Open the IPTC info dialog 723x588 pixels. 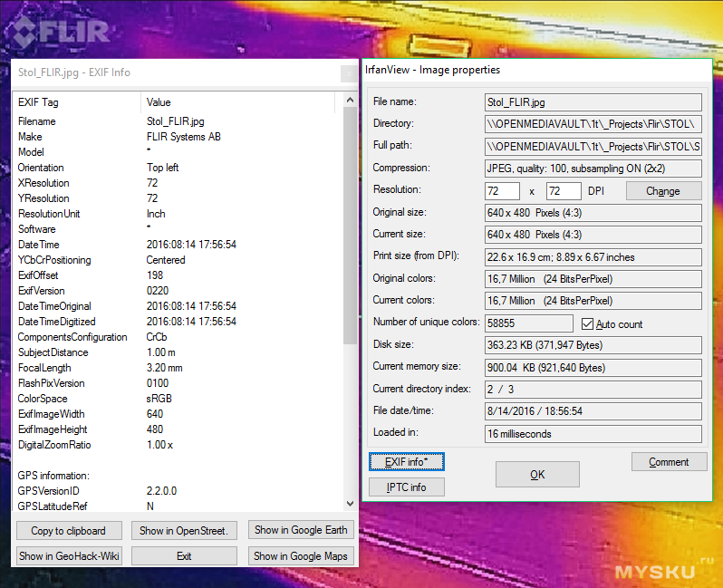pos(407,487)
